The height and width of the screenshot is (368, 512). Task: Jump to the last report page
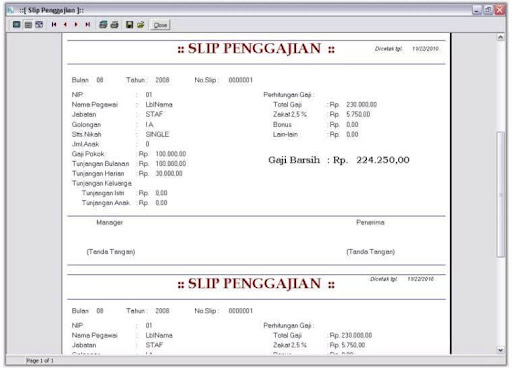click(x=88, y=25)
